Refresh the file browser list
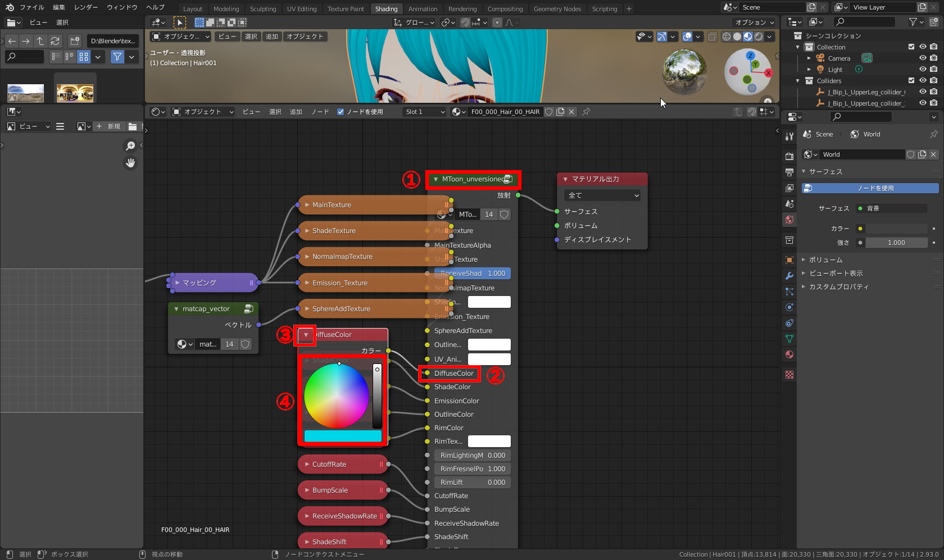The width and height of the screenshot is (944, 560). (x=55, y=41)
